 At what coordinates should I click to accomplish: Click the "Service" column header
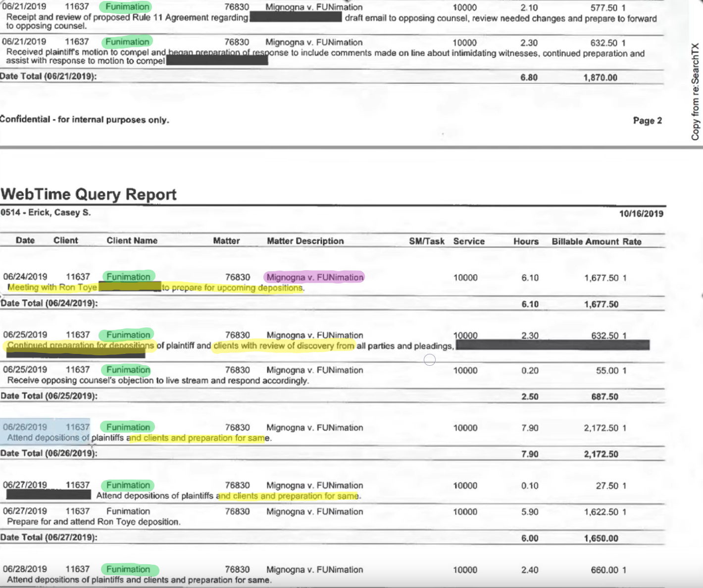pos(469,241)
